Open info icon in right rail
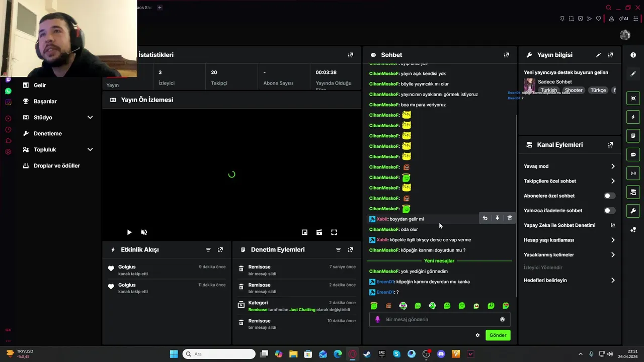 pyautogui.click(x=633, y=55)
